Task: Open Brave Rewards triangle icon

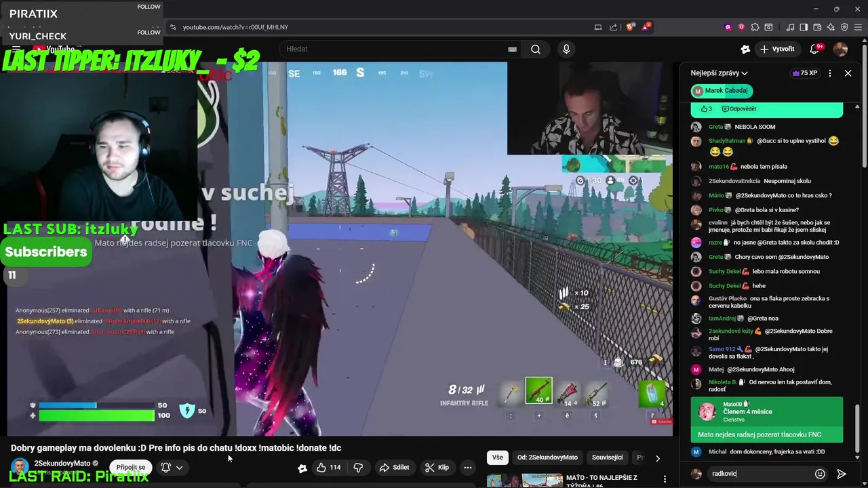Action: pyautogui.click(x=646, y=27)
